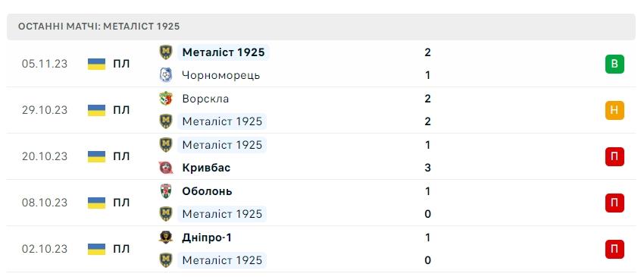Click the Дніпро-1 club crest icon

tap(166, 238)
